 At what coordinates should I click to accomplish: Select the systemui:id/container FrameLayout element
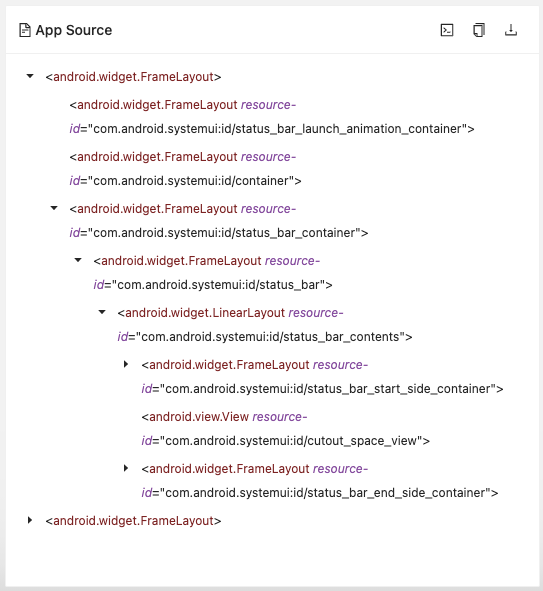click(185, 169)
